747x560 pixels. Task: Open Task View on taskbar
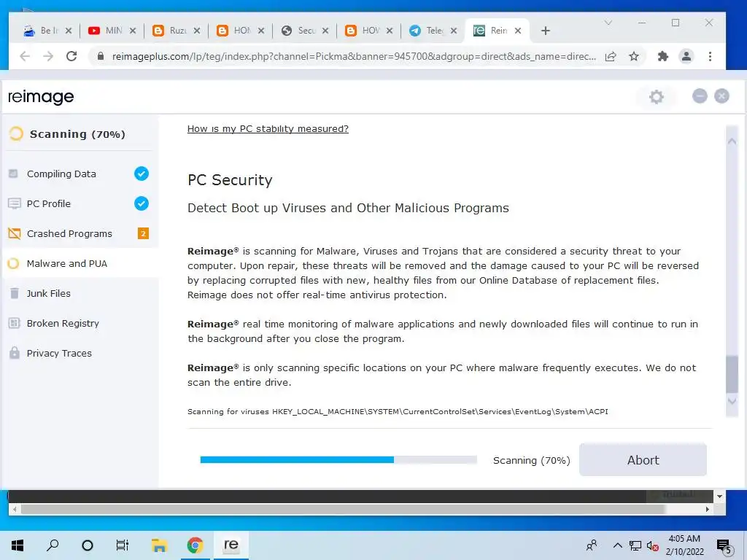[x=123, y=545]
